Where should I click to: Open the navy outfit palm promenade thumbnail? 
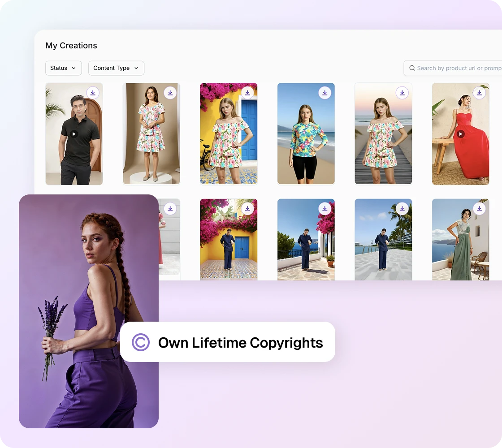[383, 240]
